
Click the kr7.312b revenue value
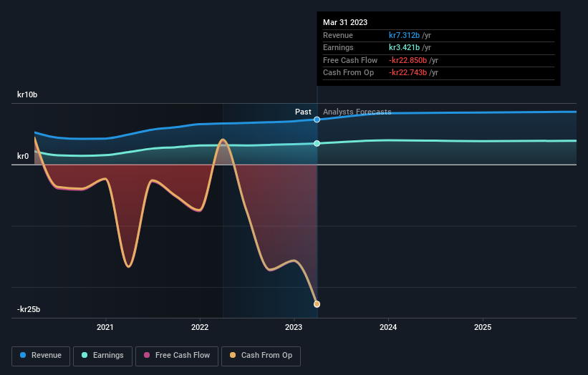(404, 35)
